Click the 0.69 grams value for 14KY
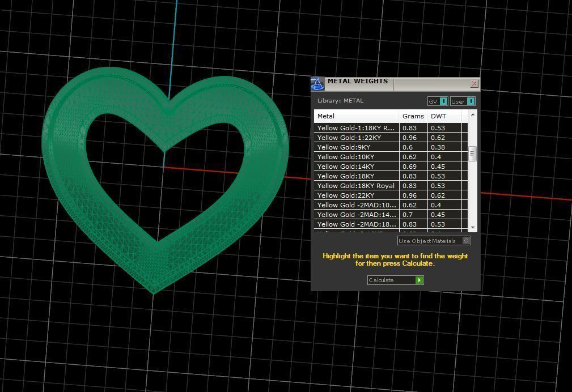The height and width of the screenshot is (392, 572). coord(409,167)
